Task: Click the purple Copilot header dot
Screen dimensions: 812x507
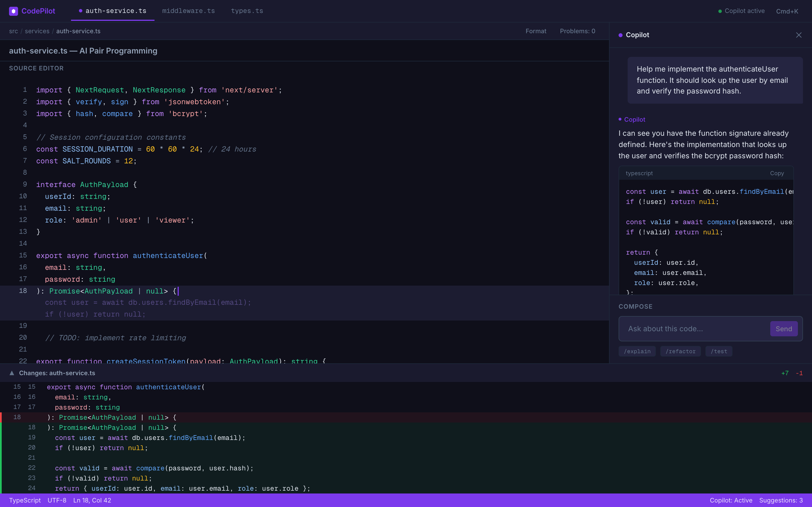Action: (620, 35)
